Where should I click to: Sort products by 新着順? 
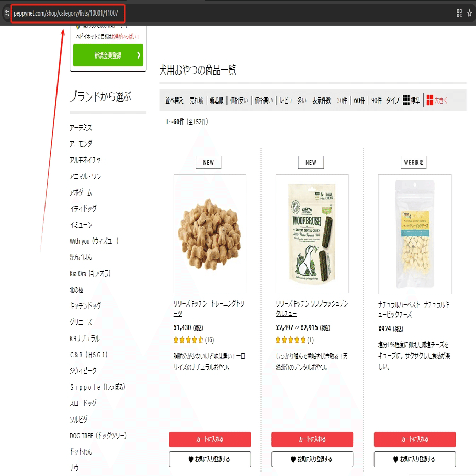click(217, 100)
